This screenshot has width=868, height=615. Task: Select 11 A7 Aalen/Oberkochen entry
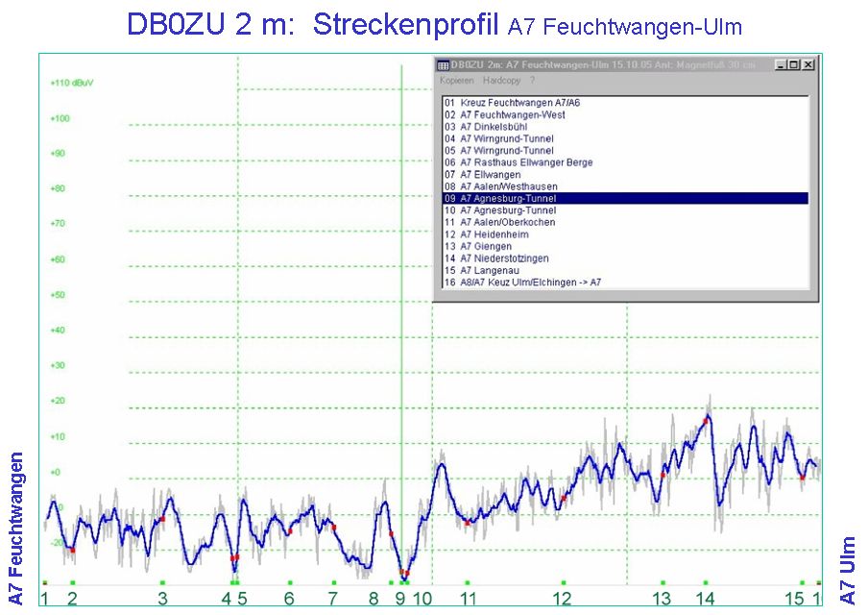click(x=500, y=223)
